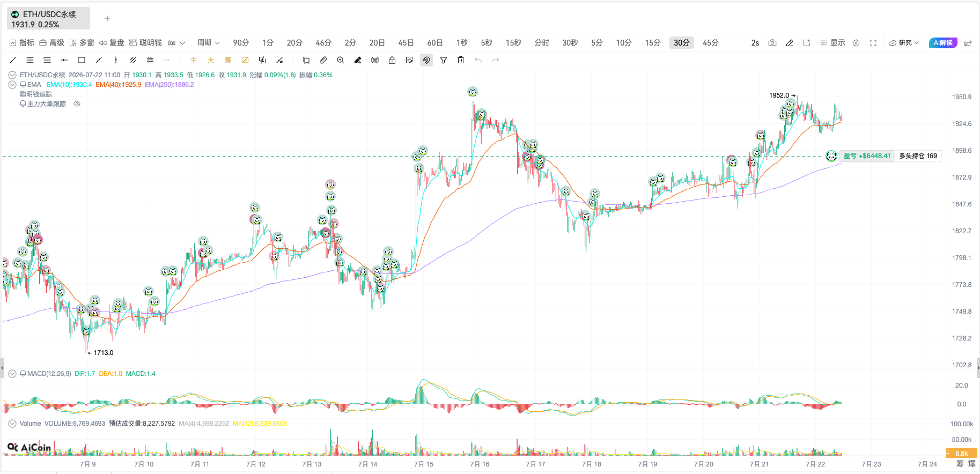Viewport: 980px width, 474px height.
Task: Click the orange 筹 chip tool
Action: click(228, 60)
